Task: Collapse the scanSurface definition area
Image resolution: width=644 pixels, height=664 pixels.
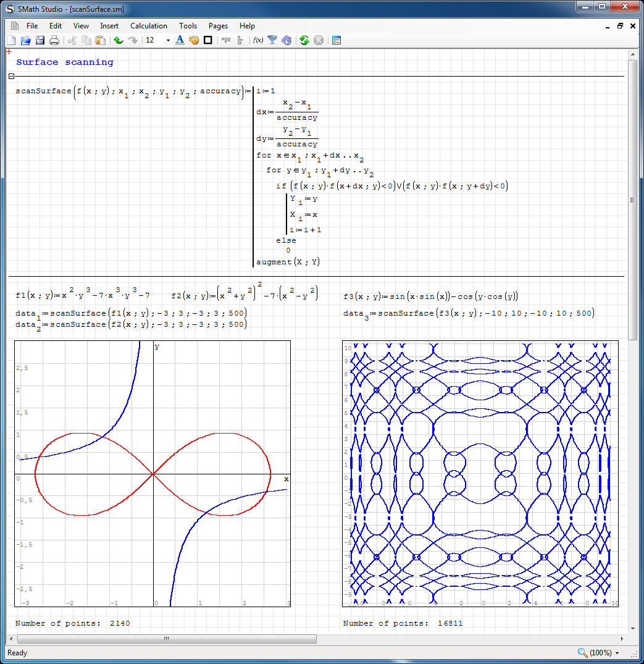Action: [x=11, y=77]
